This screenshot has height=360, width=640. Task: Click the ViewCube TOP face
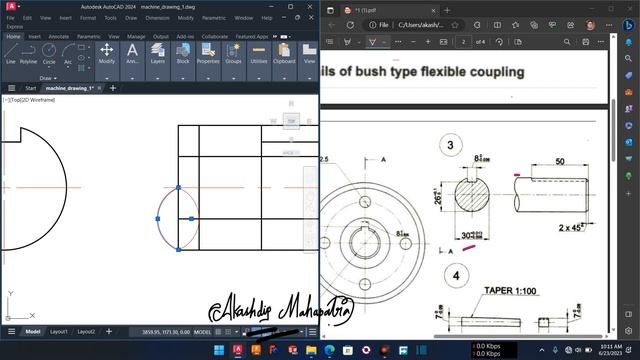pos(291,121)
